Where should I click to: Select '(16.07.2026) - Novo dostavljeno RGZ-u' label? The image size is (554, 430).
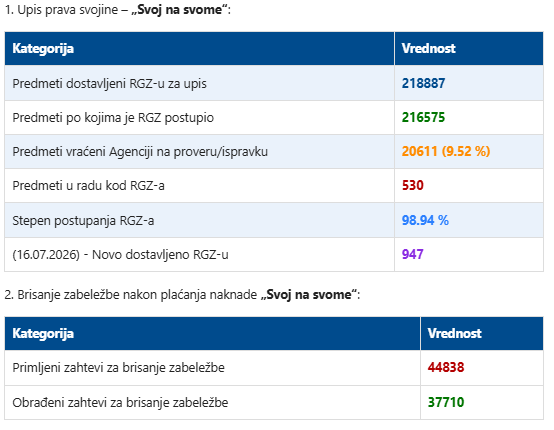[x=120, y=255]
